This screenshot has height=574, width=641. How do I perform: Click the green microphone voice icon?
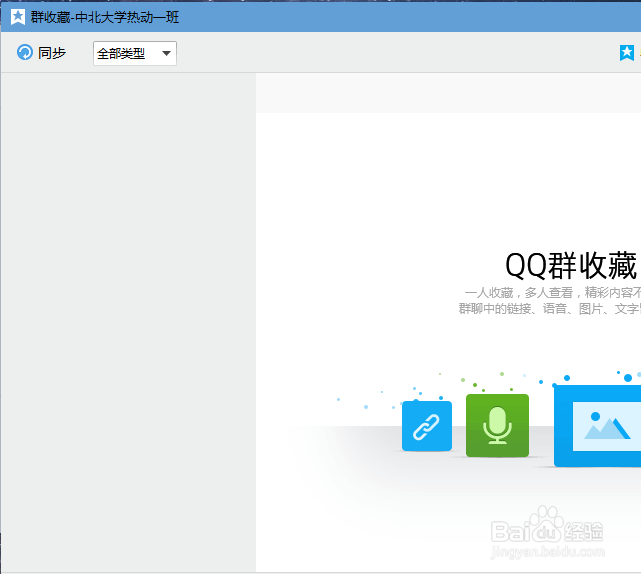(497, 425)
